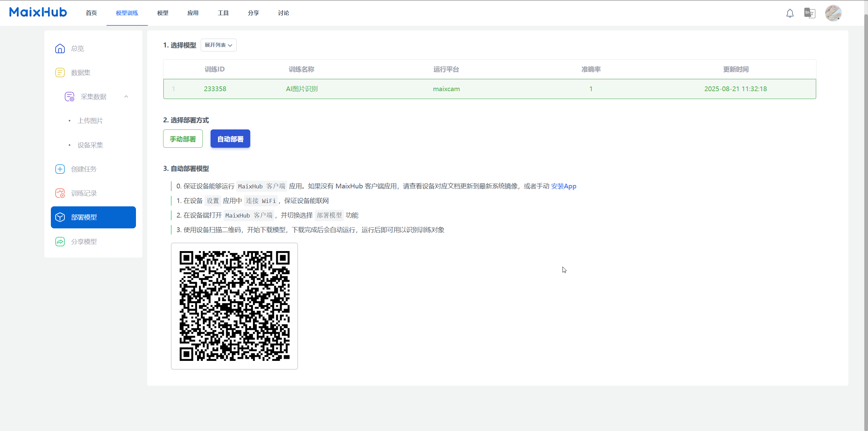Click the 总览 home icon in sidebar

coord(60,48)
